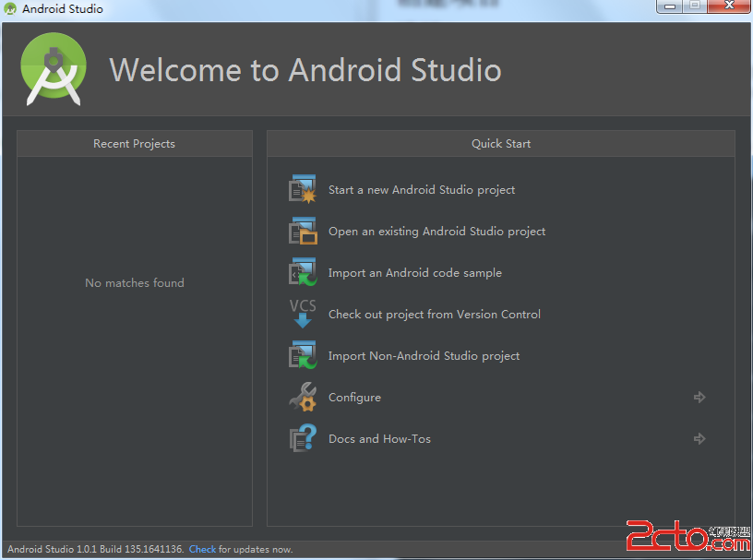The height and width of the screenshot is (560, 753).
Task: Click the Welcome to Android Studio heading
Action: (305, 70)
